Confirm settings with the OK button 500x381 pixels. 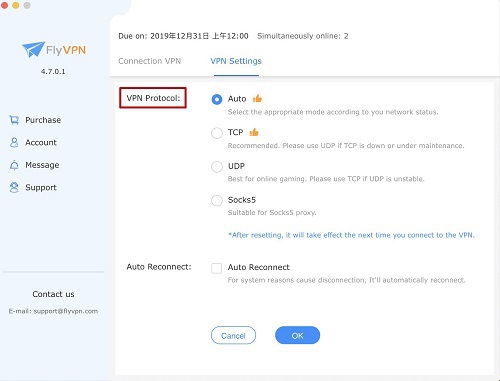coord(297,335)
